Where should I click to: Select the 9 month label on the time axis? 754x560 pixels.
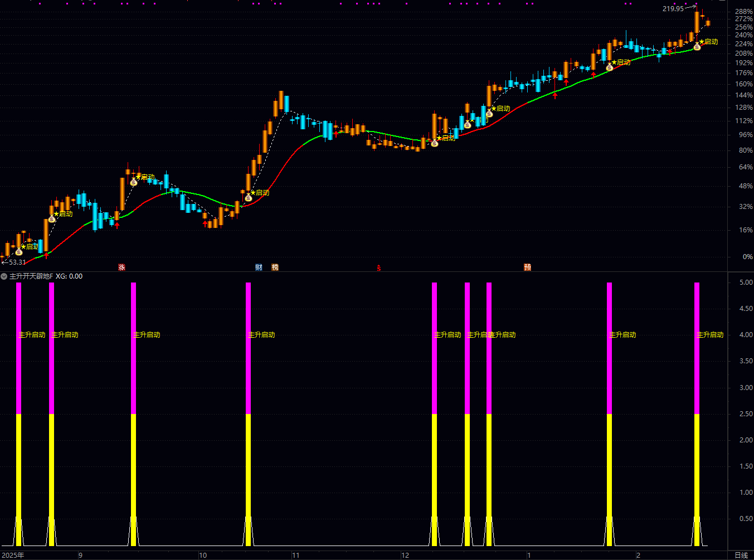tap(80, 556)
